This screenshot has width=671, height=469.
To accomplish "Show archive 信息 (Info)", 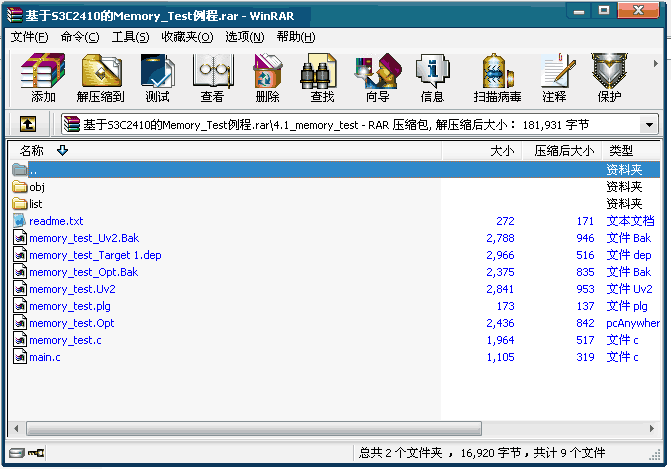I will point(432,78).
